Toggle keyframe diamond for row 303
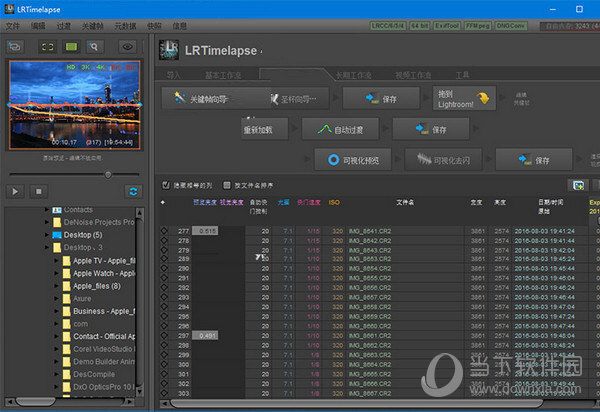The height and width of the screenshot is (412, 600). [x=164, y=393]
